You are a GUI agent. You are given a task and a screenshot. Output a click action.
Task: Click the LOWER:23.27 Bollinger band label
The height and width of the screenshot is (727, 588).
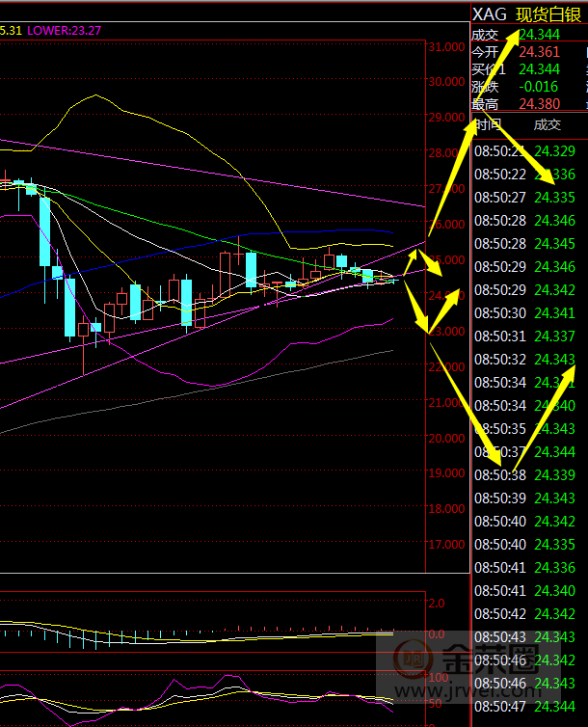64,31
